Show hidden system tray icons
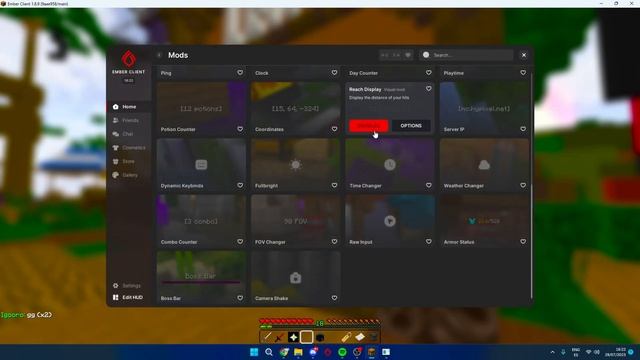 point(552,352)
